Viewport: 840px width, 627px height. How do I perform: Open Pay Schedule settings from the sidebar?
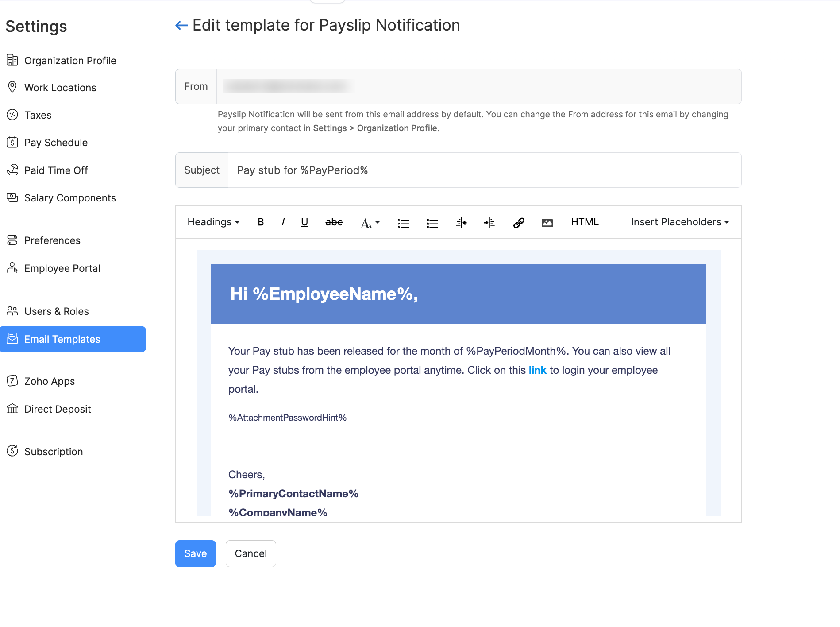(56, 142)
